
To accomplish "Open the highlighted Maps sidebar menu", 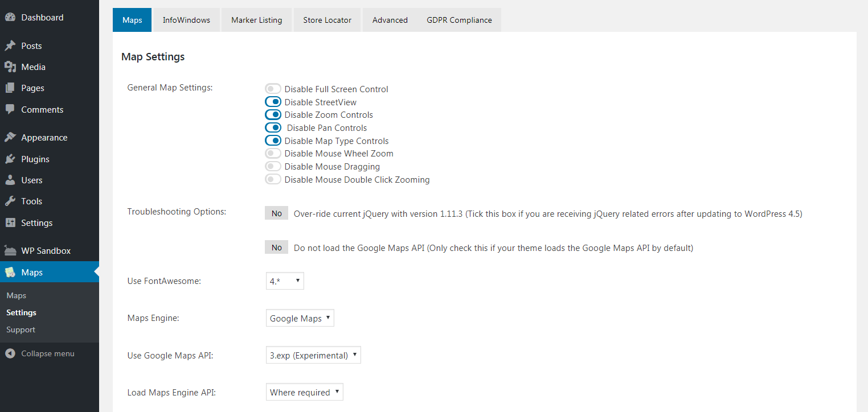I will point(50,272).
